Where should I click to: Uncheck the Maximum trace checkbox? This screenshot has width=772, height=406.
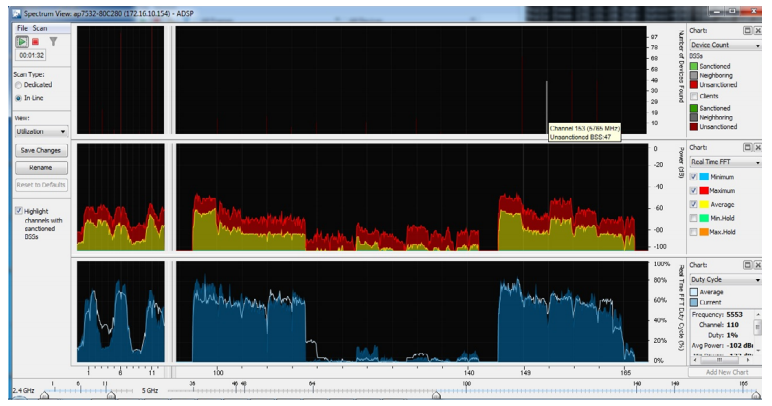[693, 190]
